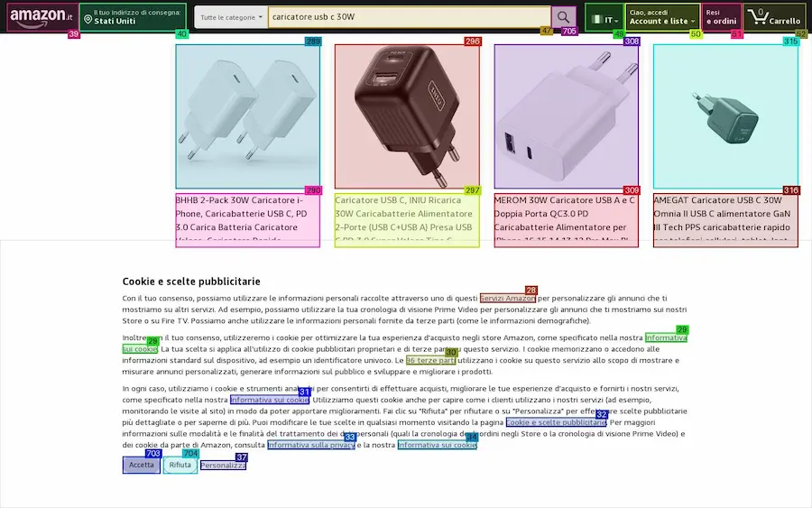Click Accetta cookie button
The height and width of the screenshot is (508, 812).
[x=142, y=465]
